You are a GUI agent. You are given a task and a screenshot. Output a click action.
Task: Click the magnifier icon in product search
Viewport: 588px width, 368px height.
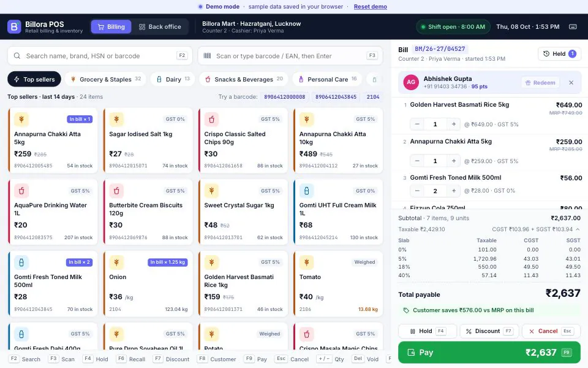pos(17,56)
